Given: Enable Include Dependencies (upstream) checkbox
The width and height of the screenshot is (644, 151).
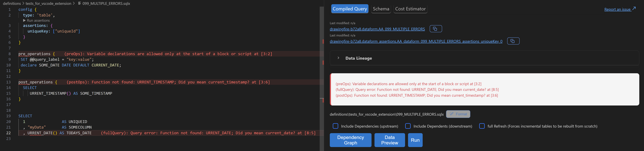Looking at the screenshot, I should (335, 126).
